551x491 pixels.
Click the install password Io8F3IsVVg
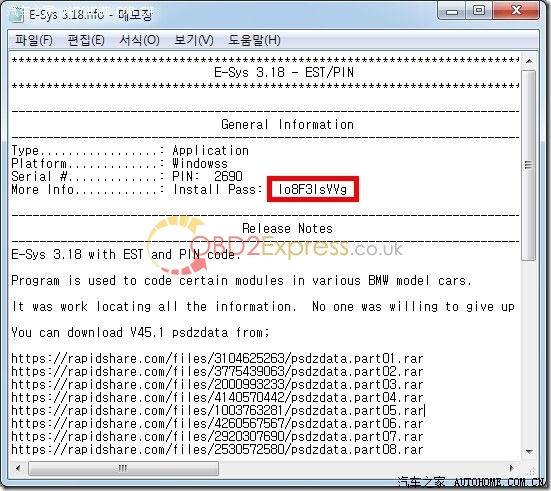[x=312, y=189]
